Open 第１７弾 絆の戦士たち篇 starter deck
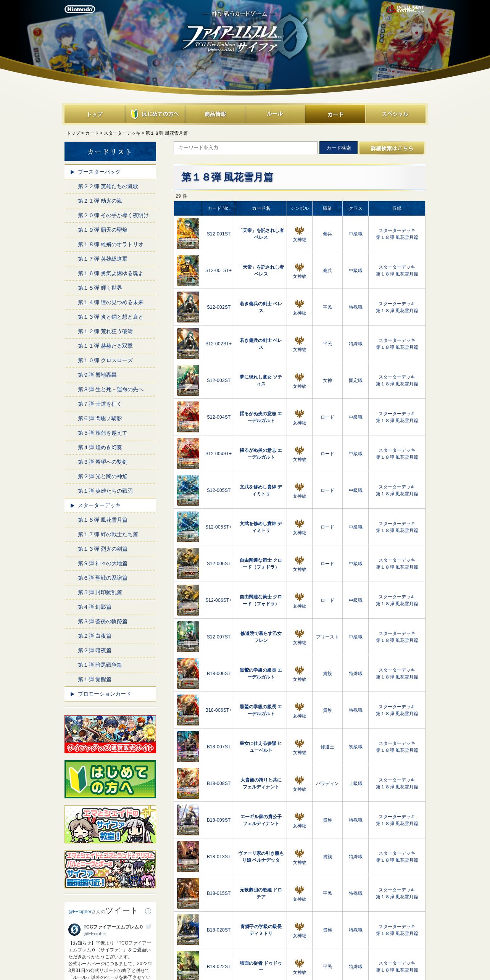The width and height of the screenshot is (490, 980). tap(108, 534)
